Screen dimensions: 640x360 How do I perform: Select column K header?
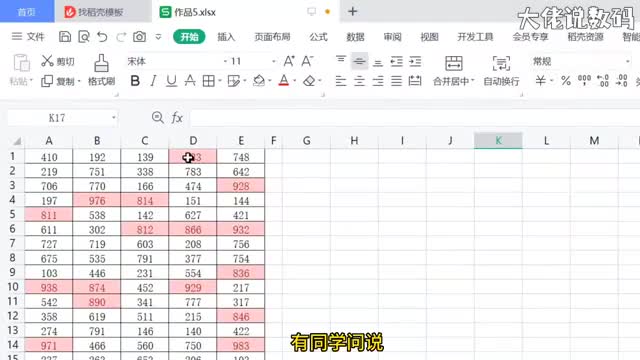coord(498,141)
